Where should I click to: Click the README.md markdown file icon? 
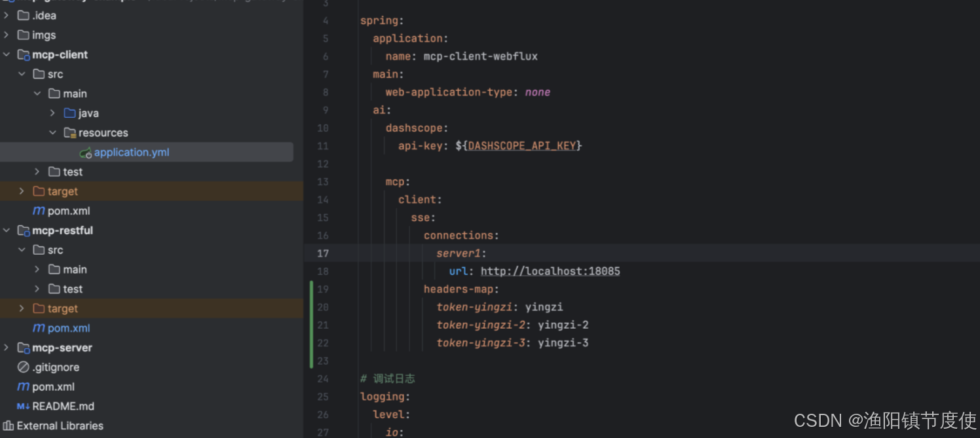tap(23, 406)
